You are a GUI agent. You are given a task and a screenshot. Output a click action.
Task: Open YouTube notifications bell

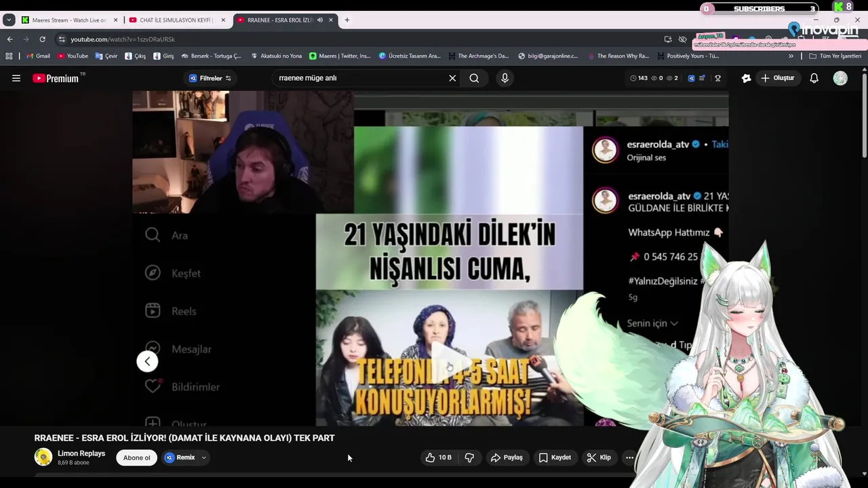[x=814, y=78]
